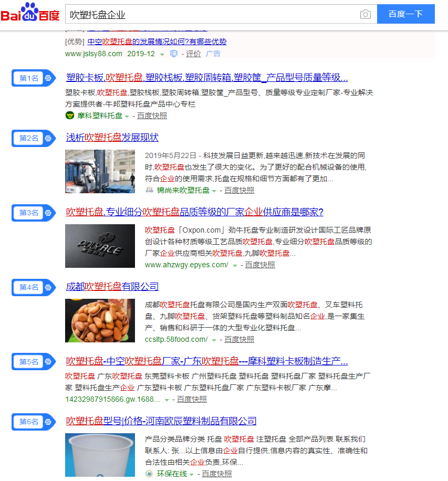
Task: Open 环保在线 source link
Action: pyautogui.click(x=172, y=474)
